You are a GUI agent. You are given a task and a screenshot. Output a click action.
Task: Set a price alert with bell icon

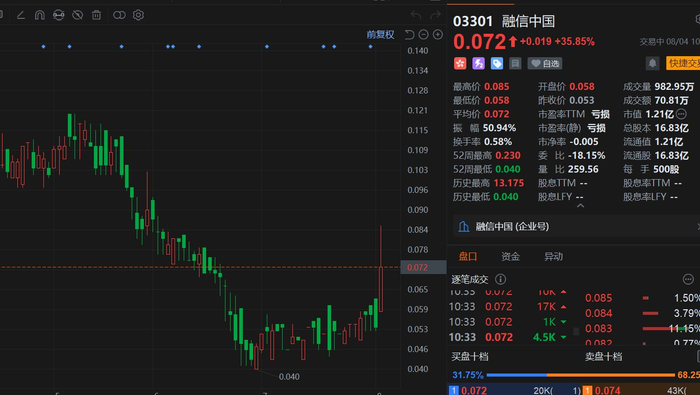click(652, 63)
